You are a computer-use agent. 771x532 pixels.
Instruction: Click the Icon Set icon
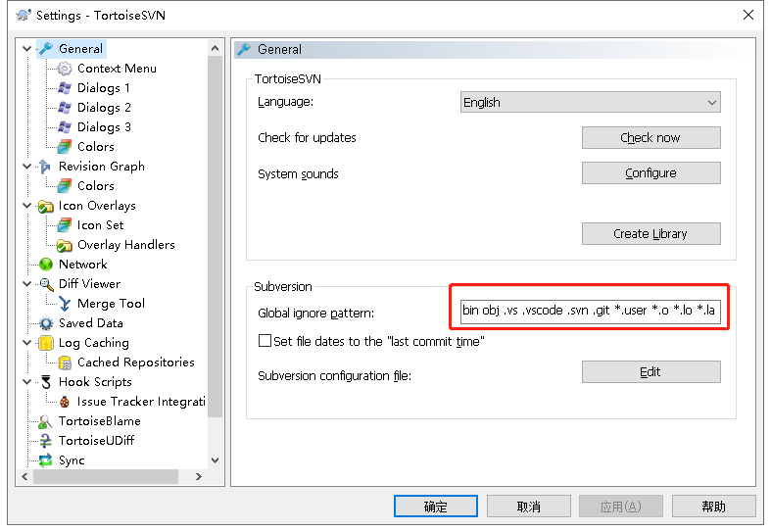click(x=65, y=225)
